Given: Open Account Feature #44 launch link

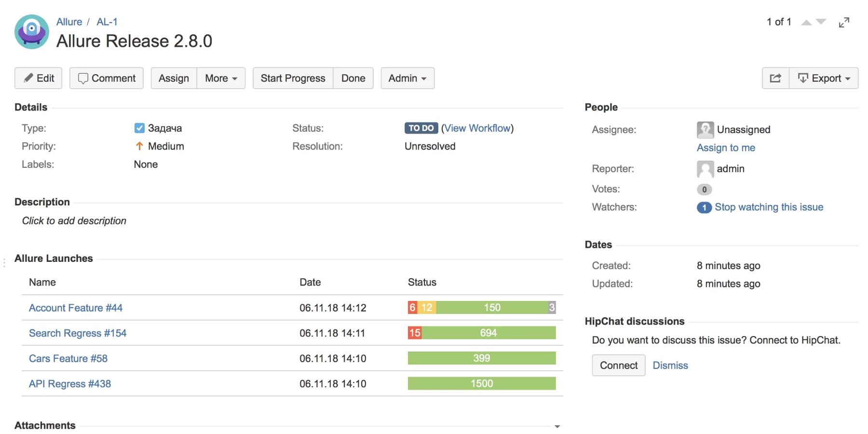Looking at the screenshot, I should tap(76, 308).
